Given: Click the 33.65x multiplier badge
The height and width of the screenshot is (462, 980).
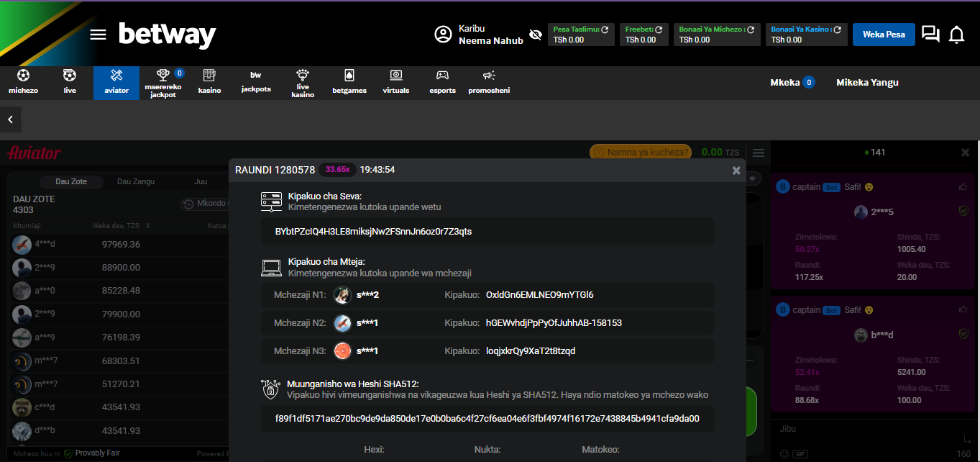Looking at the screenshot, I should [x=337, y=170].
